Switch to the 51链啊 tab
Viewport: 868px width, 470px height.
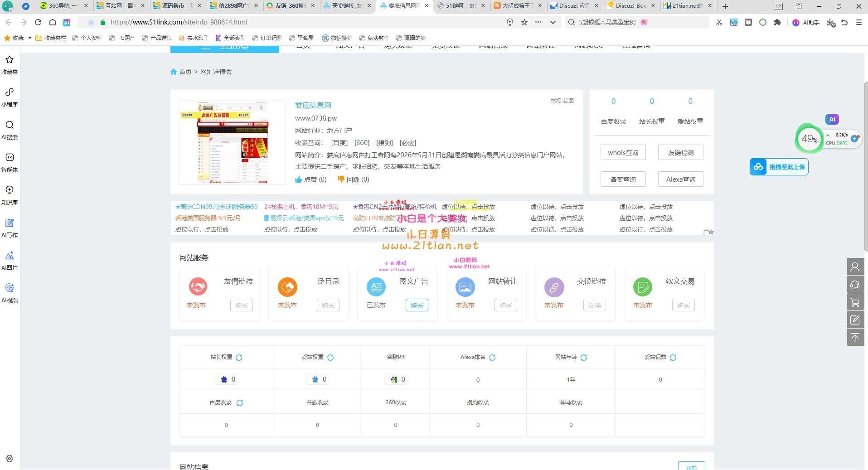(x=461, y=6)
